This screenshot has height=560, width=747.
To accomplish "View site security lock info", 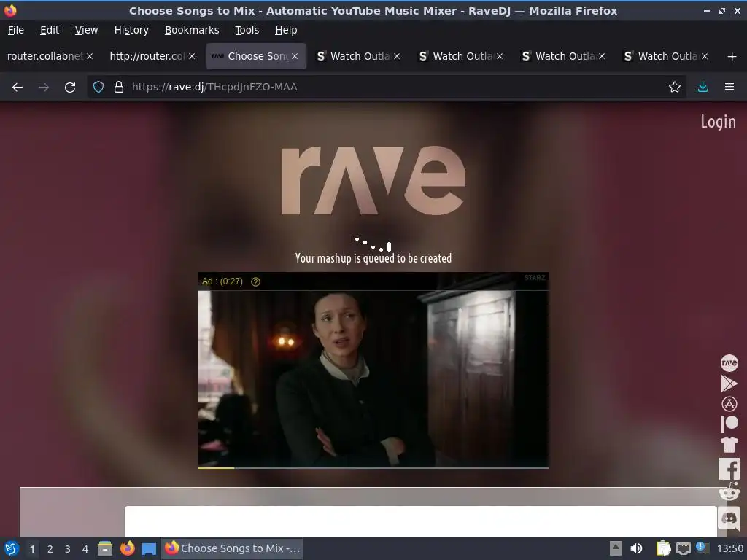I will 119,87.
